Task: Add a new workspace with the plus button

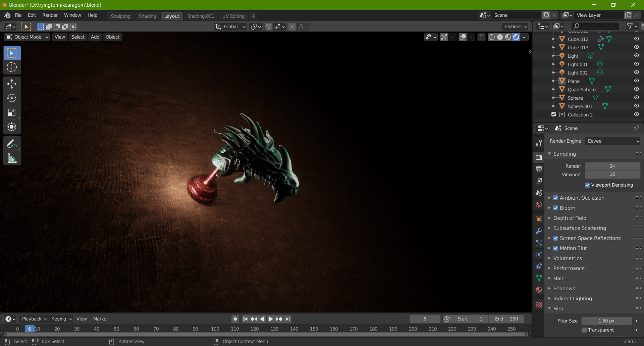Action: pyautogui.click(x=253, y=16)
